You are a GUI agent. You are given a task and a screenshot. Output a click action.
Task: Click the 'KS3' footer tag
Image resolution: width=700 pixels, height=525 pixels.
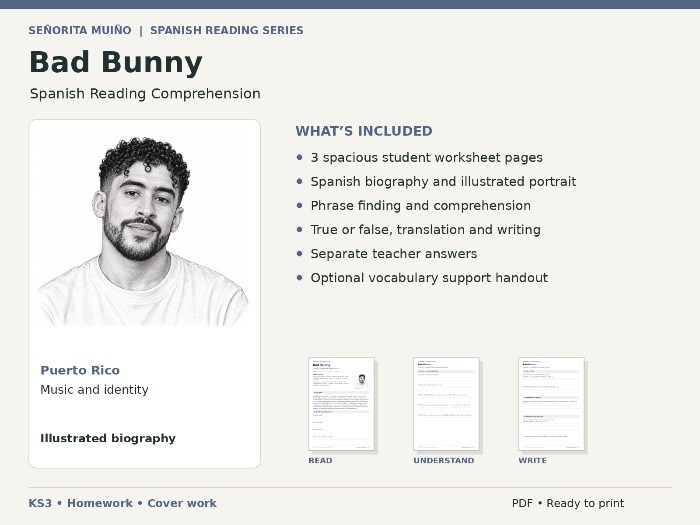(40, 503)
